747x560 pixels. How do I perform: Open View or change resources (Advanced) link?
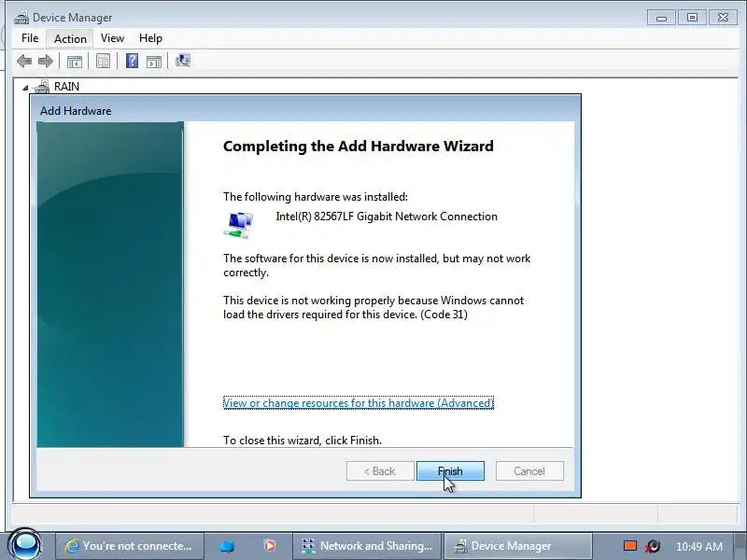[359, 403]
